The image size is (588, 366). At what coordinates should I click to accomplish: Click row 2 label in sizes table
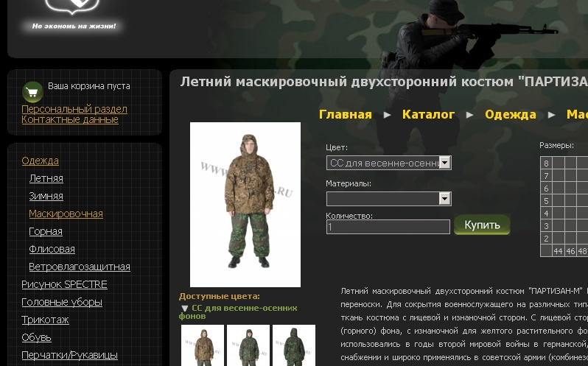546,239
